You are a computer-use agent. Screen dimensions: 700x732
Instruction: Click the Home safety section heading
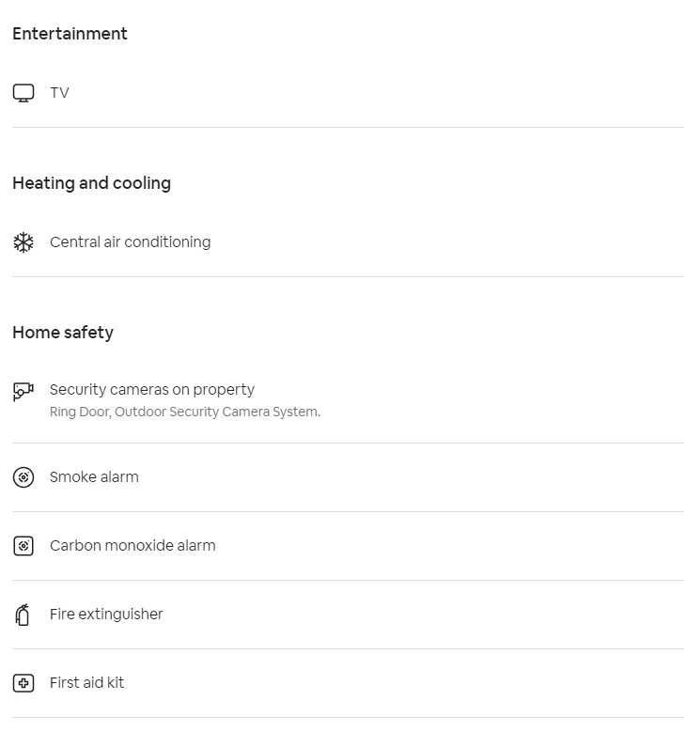pos(63,333)
